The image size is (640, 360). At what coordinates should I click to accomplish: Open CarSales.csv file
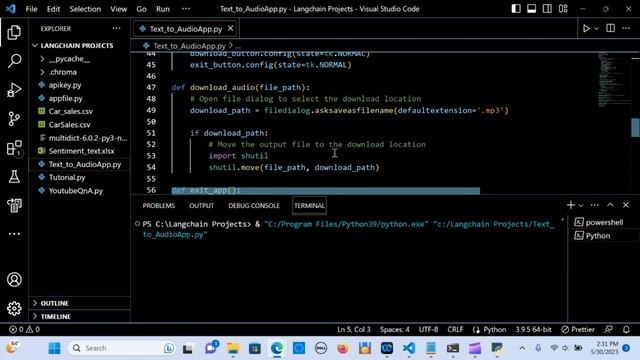[69, 124]
